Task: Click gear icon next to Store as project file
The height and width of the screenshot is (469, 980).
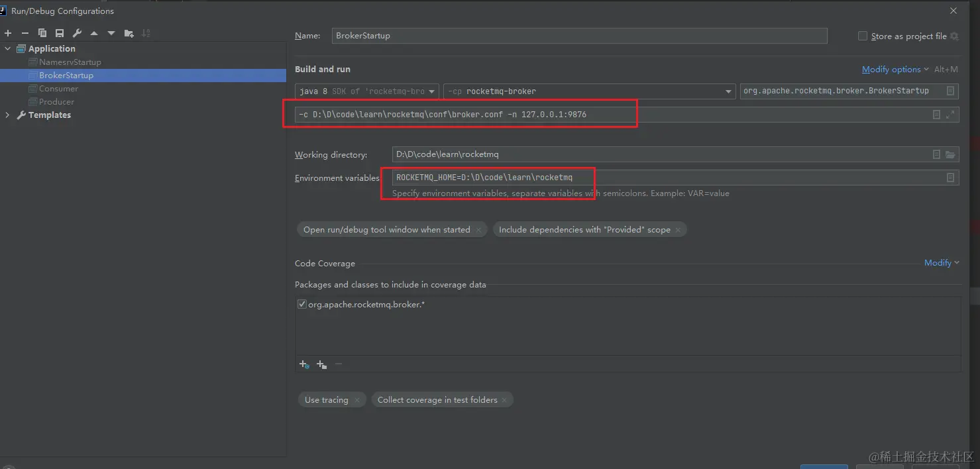Action: pyautogui.click(x=954, y=36)
